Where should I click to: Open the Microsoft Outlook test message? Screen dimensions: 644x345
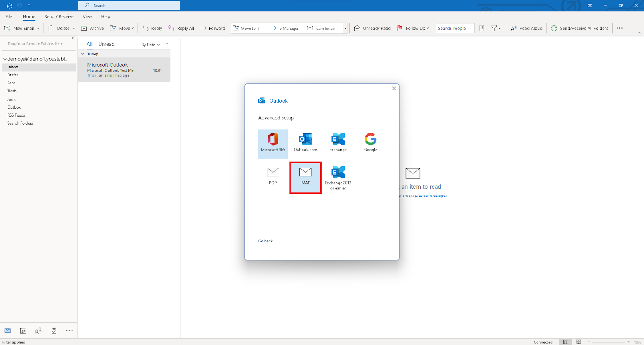[x=124, y=70]
